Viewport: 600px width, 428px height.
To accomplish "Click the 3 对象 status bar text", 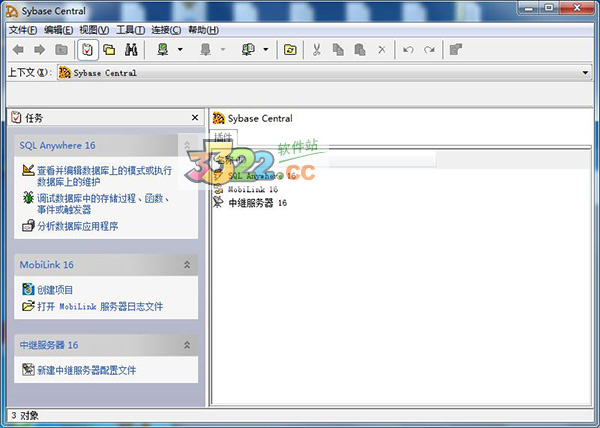I will click(25, 416).
